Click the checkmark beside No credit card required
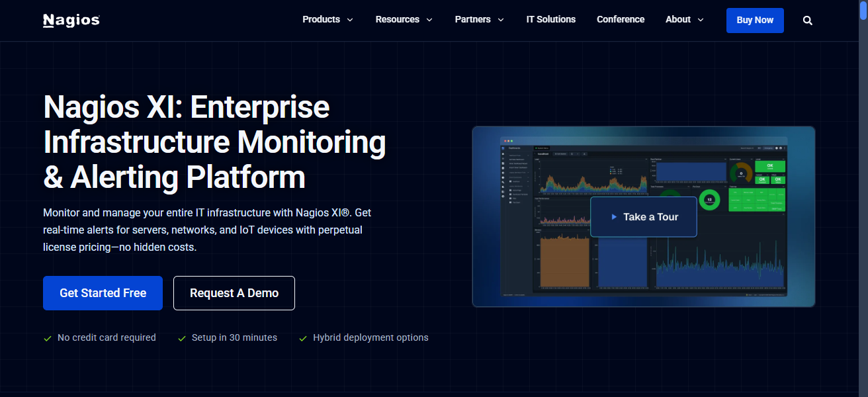Image resolution: width=868 pixels, height=397 pixels. click(x=48, y=338)
